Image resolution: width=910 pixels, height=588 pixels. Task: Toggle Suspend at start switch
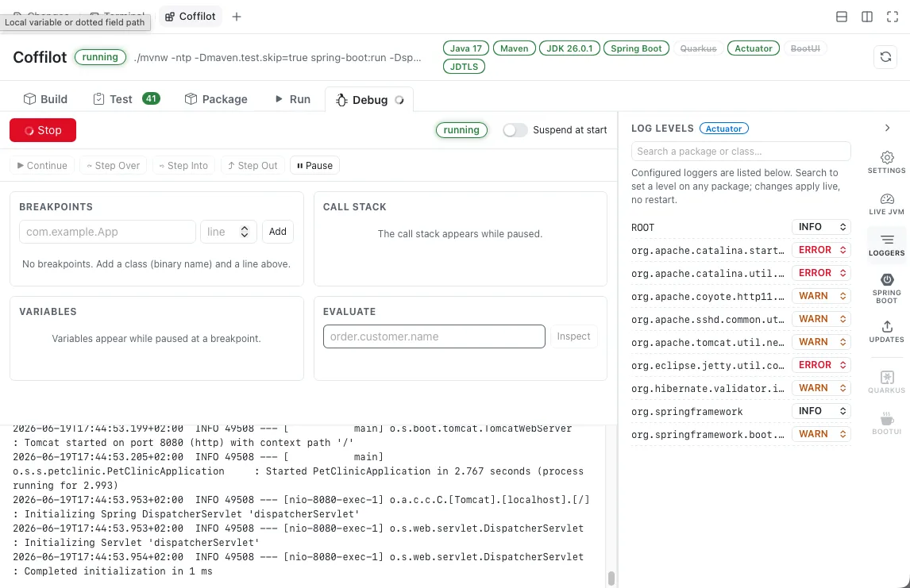tap(515, 130)
